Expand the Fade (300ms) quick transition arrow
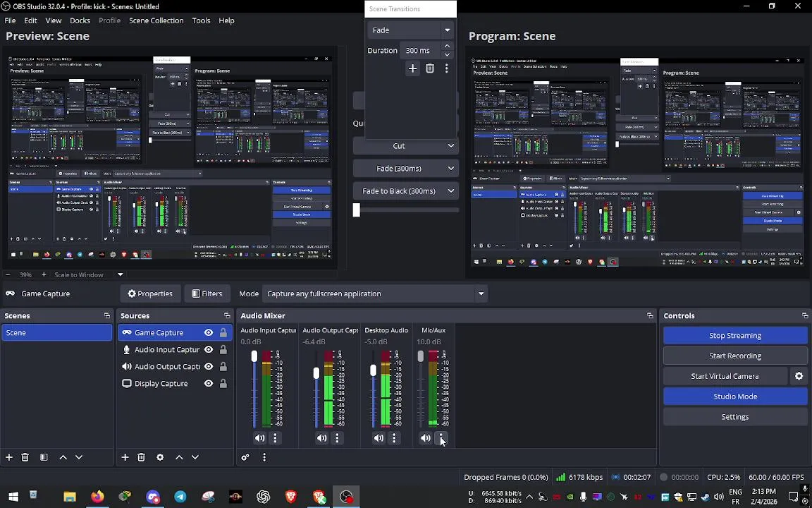The width and height of the screenshot is (812, 508). click(x=450, y=169)
